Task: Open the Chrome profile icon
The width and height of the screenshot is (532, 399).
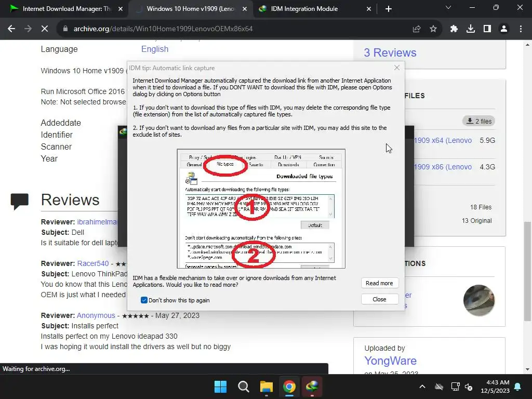Action: pos(504,29)
